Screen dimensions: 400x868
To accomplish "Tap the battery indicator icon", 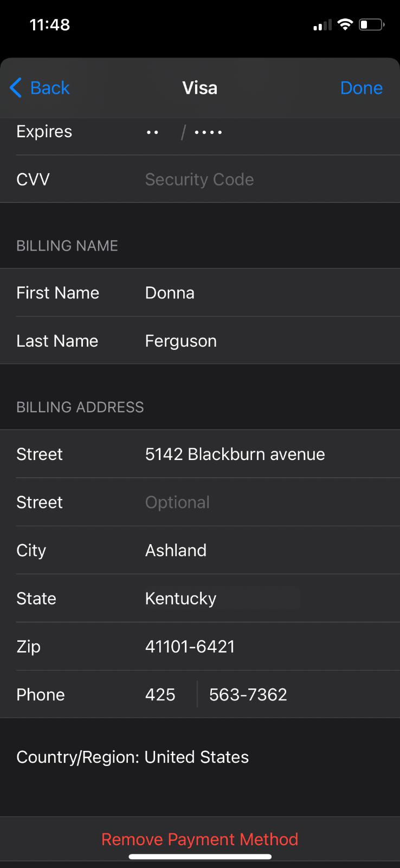I will 371,24.
